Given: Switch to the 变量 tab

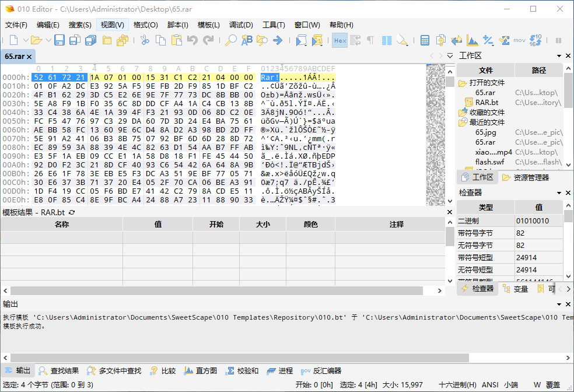Looking at the screenshot, I should pyautogui.click(x=516, y=289).
